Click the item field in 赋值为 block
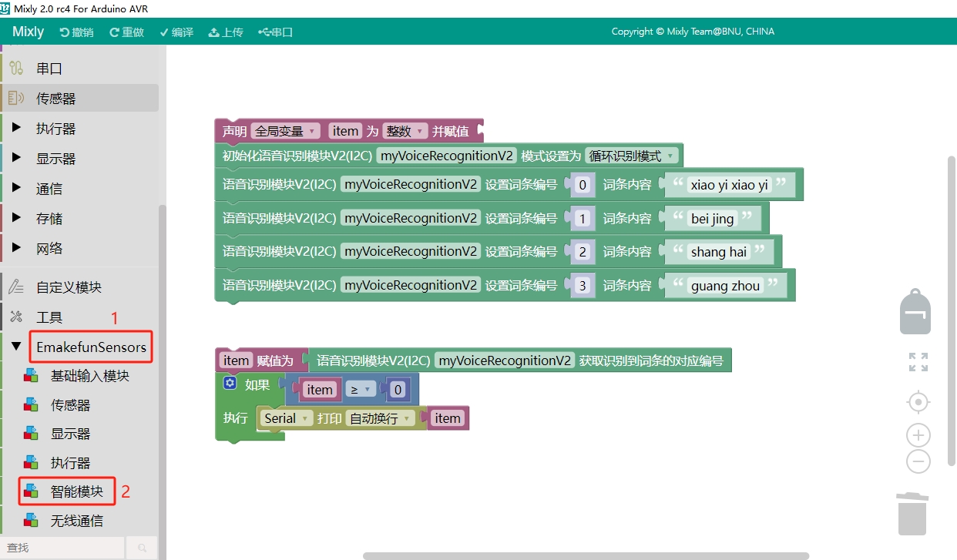Viewport: 957px width, 560px height. click(x=237, y=360)
